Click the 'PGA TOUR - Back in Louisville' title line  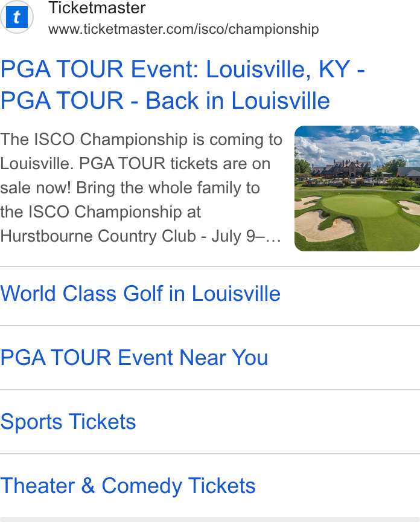165,100
